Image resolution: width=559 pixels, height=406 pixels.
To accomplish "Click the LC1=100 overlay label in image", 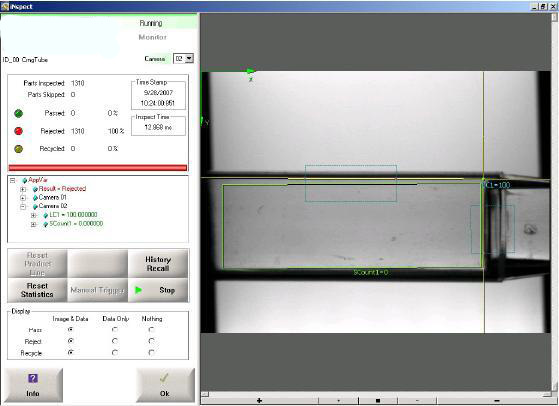I will point(496,185).
